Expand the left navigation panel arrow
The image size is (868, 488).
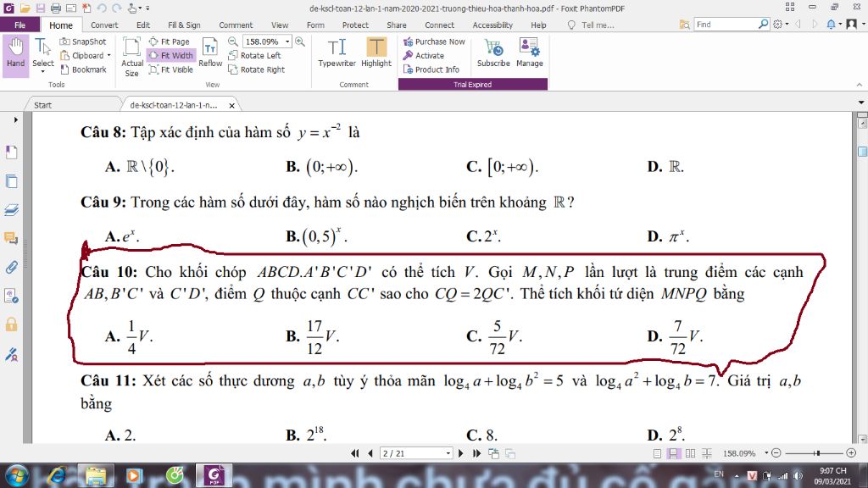[15, 119]
